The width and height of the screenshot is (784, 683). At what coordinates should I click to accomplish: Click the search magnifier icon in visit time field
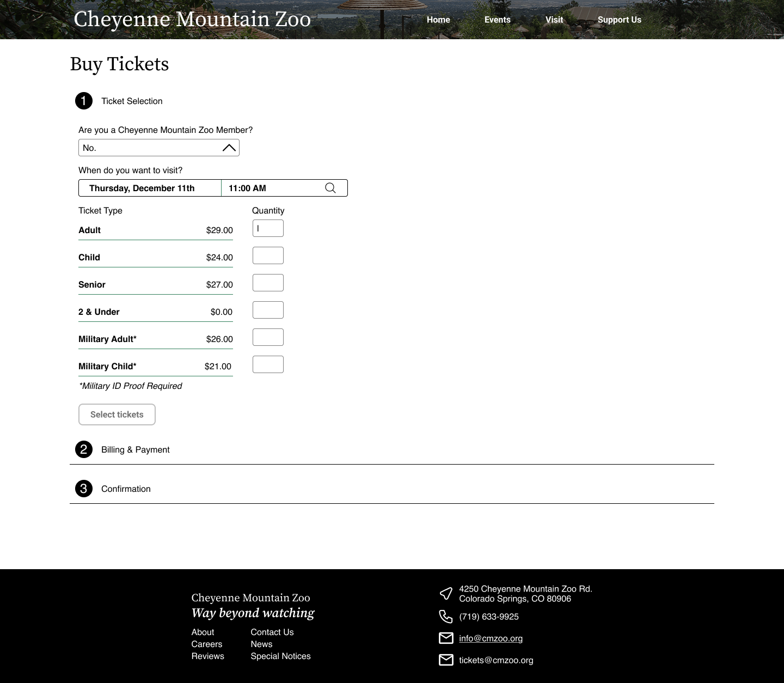[330, 188]
